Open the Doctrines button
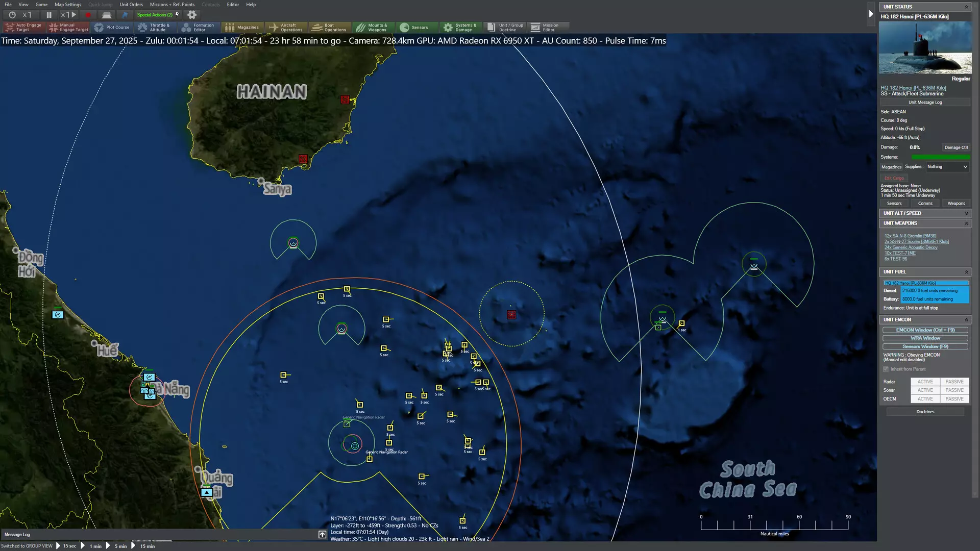The height and width of the screenshot is (551, 980). [925, 412]
